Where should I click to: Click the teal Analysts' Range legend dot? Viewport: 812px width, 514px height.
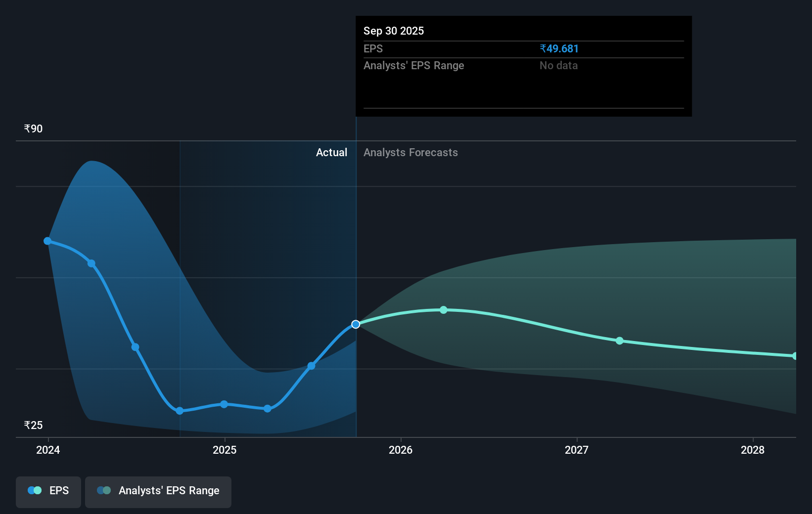click(107, 490)
